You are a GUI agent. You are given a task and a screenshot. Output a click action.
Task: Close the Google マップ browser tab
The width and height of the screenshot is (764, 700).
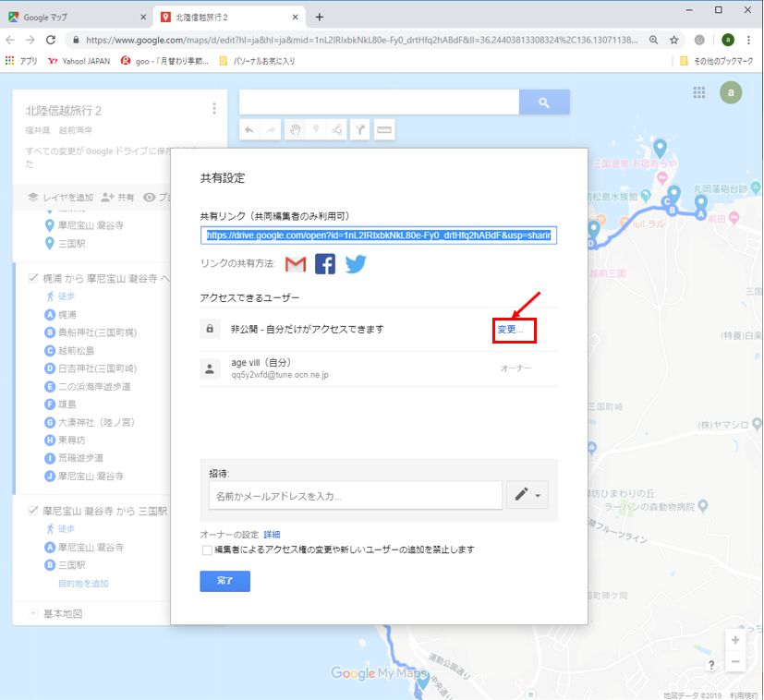[143, 17]
